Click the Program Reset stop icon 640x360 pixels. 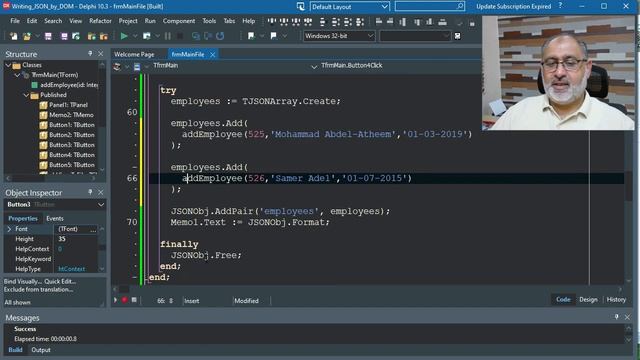point(180,36)
